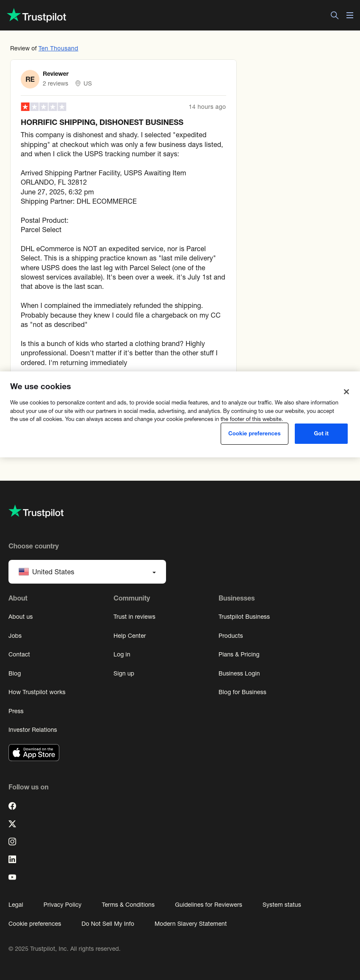
Task: Open Legal footer link
Action: pyautogui.click(x=16, y=905)
